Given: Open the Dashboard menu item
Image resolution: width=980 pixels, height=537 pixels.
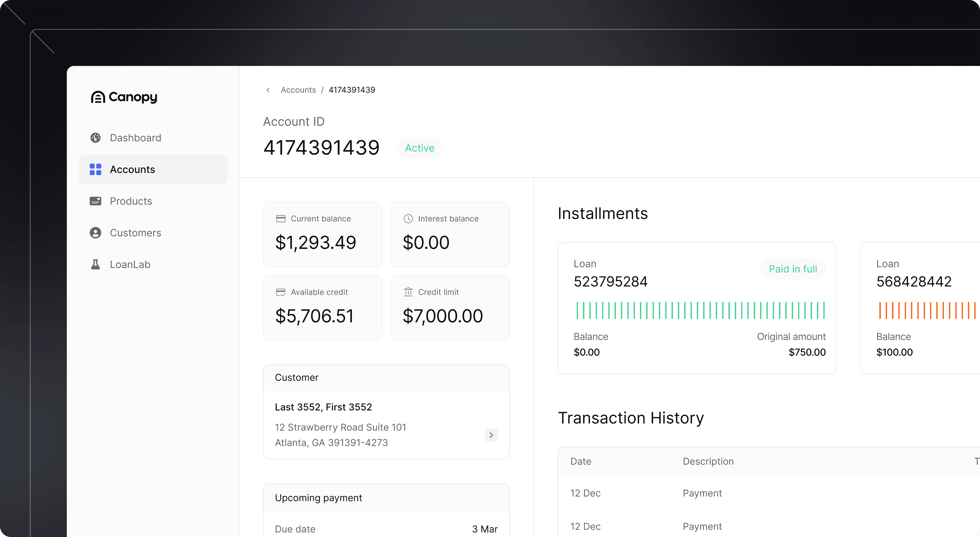Looking at the screenshot, I should coord(136,138).
